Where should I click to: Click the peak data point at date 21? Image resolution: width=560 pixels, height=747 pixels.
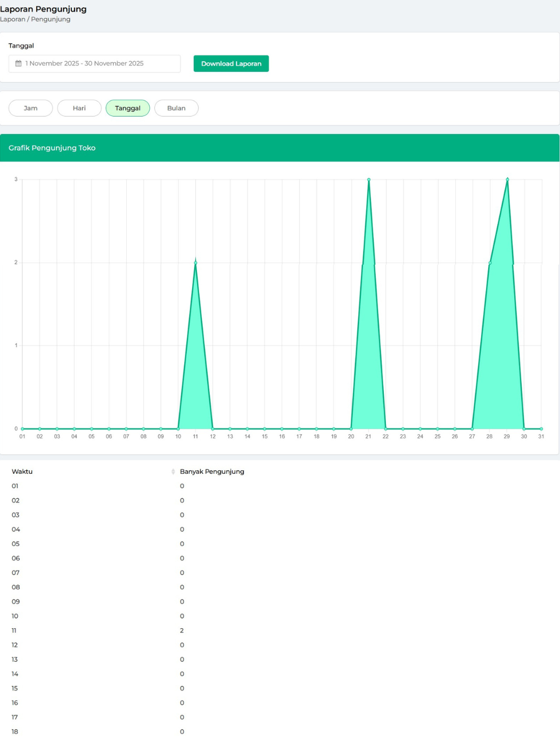(x=369, y=180)
